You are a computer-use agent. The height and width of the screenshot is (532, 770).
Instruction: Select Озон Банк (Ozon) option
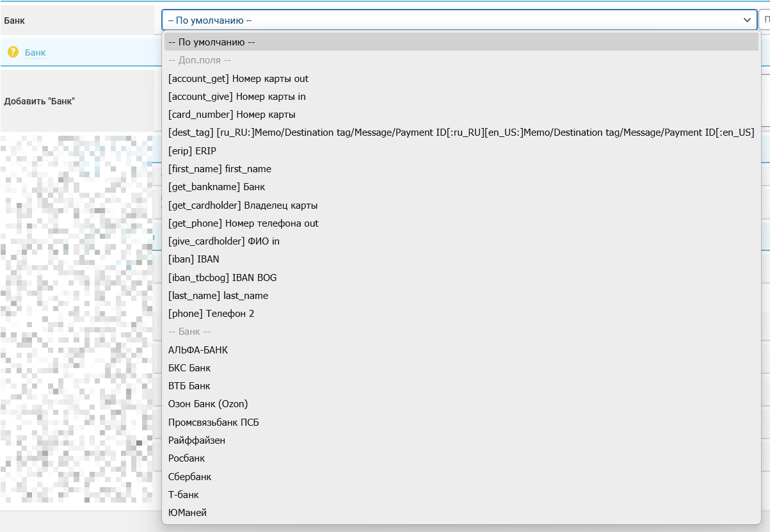click(208, 404)
